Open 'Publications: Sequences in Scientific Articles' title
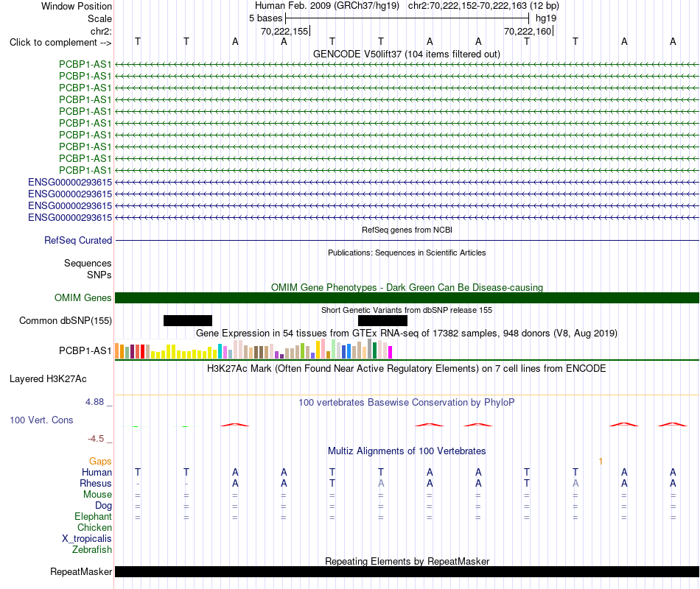Viewport: 700px width, 589px height. 407,253
